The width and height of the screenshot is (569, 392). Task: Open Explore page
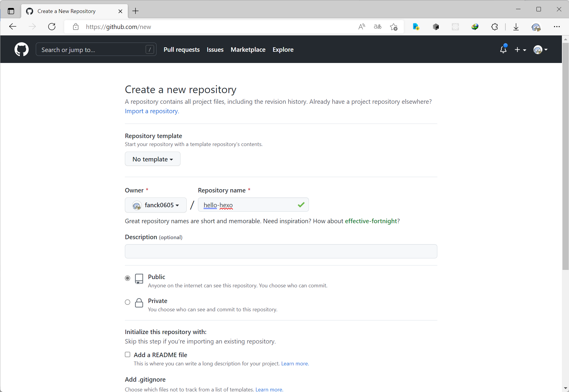tap(283, 50)
